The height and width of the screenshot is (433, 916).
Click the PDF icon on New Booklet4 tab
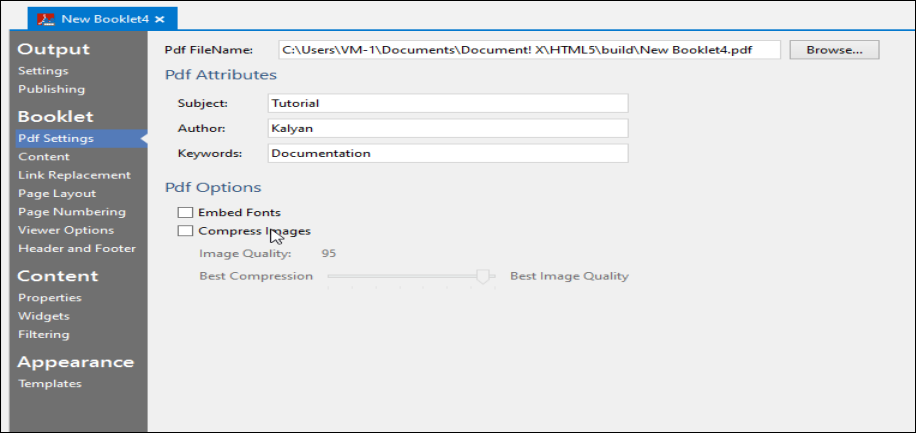(46, 18)
